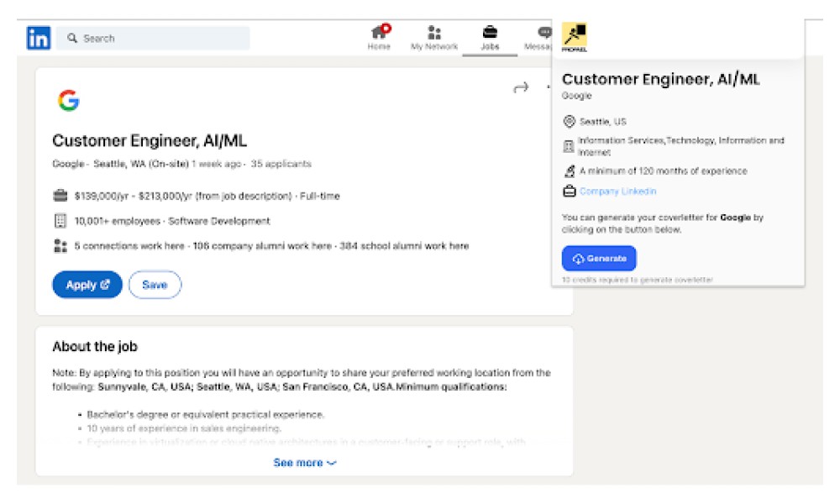Viewport: 840px width, 504px height.
Task: Click the Generate cover letter button
Action: coord(599,259)
